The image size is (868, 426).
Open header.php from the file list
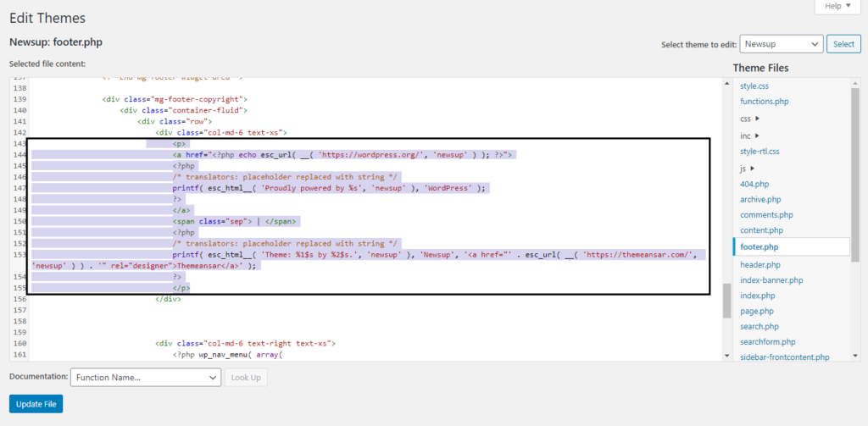760,264
